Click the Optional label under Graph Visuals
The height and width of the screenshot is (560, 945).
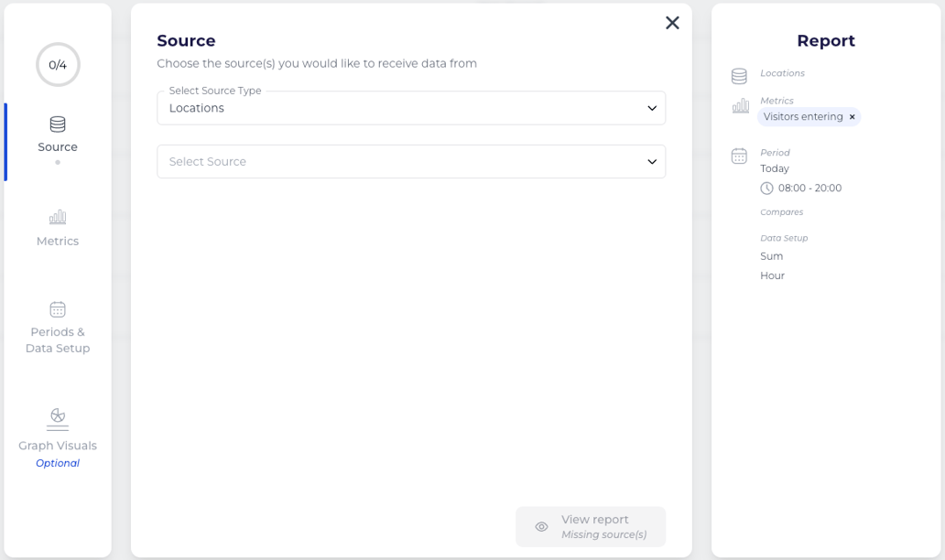(x=58, y=463)
